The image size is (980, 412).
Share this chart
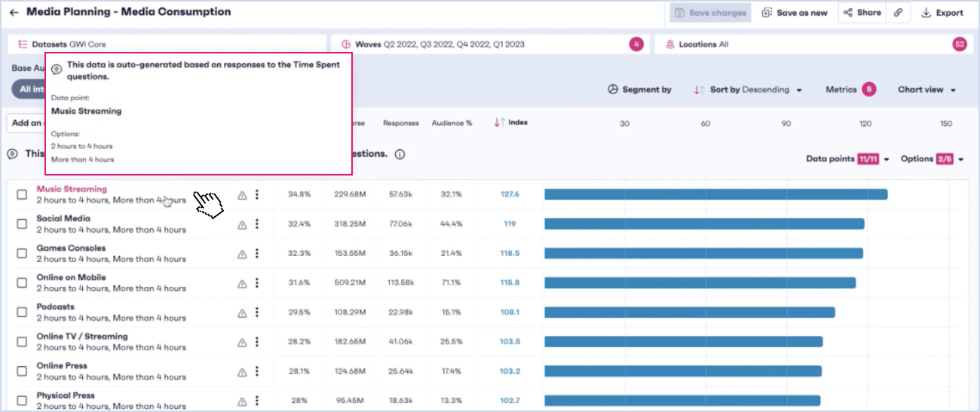tap(862, 13)
